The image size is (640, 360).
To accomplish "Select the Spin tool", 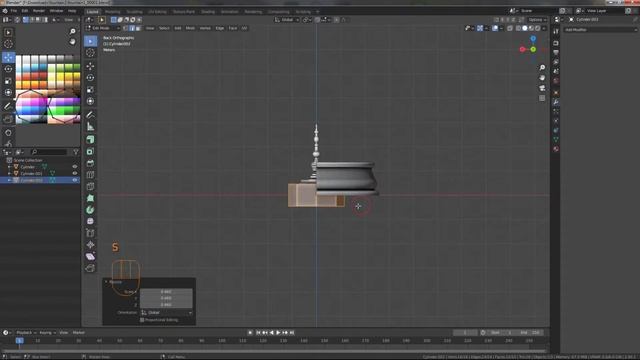I will click(91, 210).
